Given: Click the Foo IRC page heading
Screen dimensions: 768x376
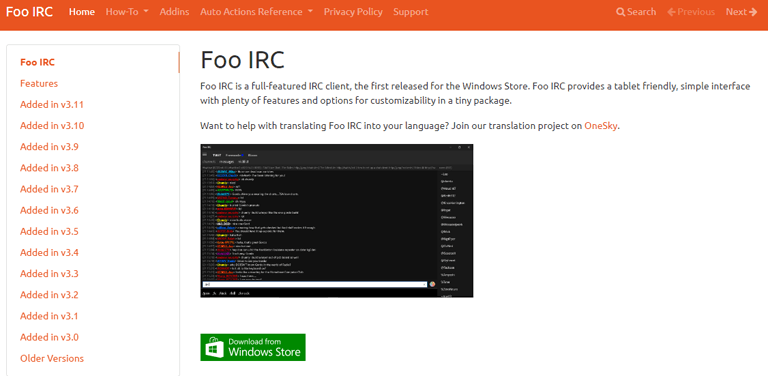Looking at the screenshot, I should [242, 60].
